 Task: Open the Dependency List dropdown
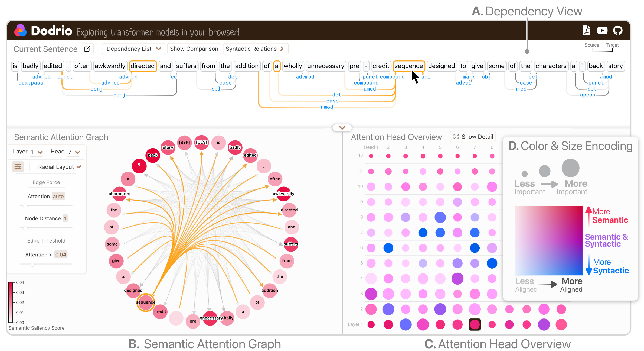(x=133, y=49)
